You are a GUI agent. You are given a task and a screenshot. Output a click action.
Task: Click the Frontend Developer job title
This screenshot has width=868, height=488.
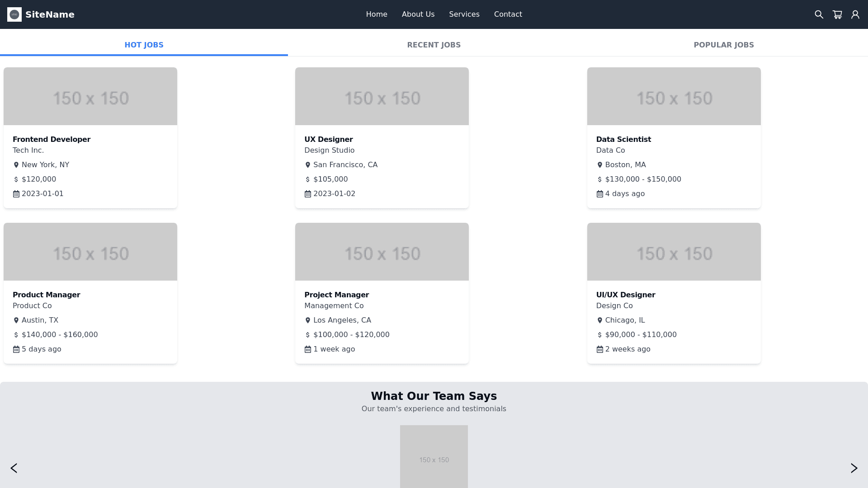coord(52,139)
